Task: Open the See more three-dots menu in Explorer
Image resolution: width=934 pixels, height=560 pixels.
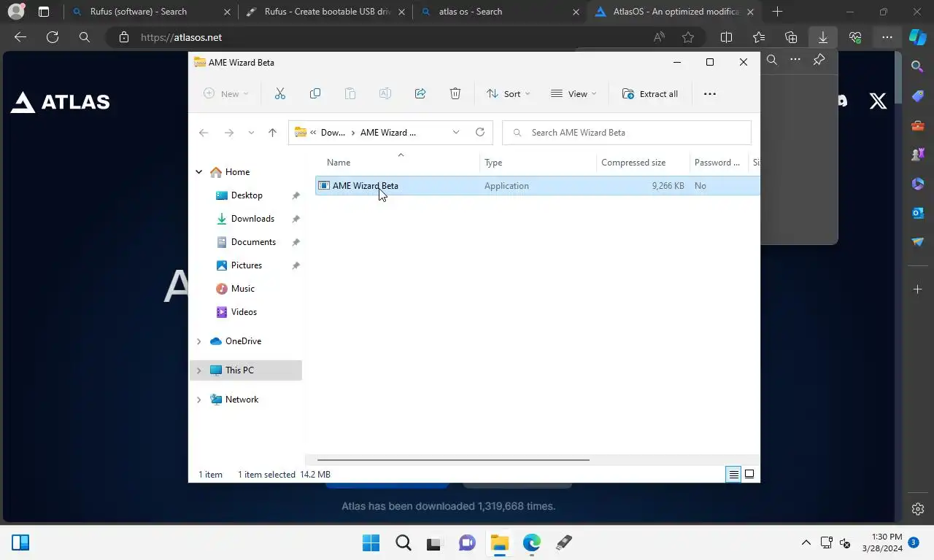Action: [709, 93]
